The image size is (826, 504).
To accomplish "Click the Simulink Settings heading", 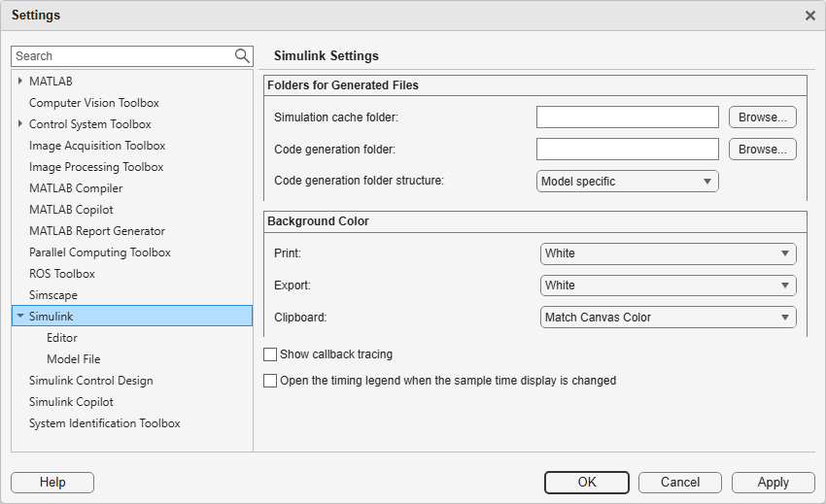I will click(x=327, y=55).
